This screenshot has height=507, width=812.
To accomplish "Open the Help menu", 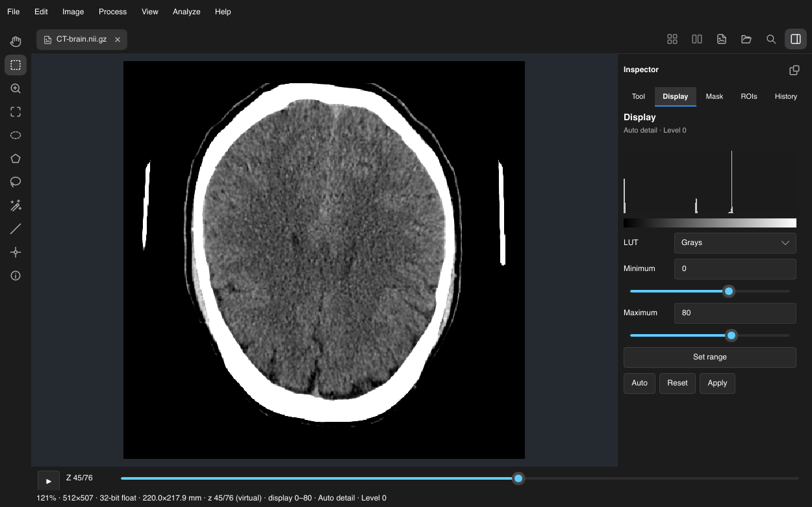I will coord(223,12).
